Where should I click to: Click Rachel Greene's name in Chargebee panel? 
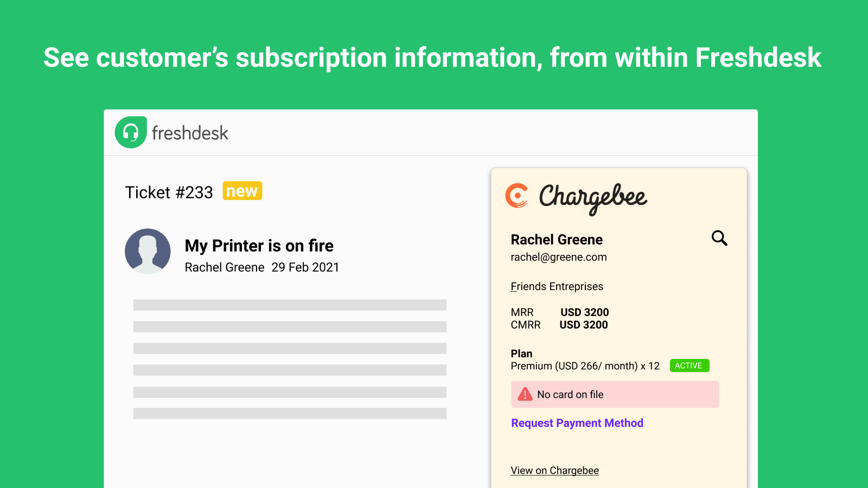coord(557,240)
